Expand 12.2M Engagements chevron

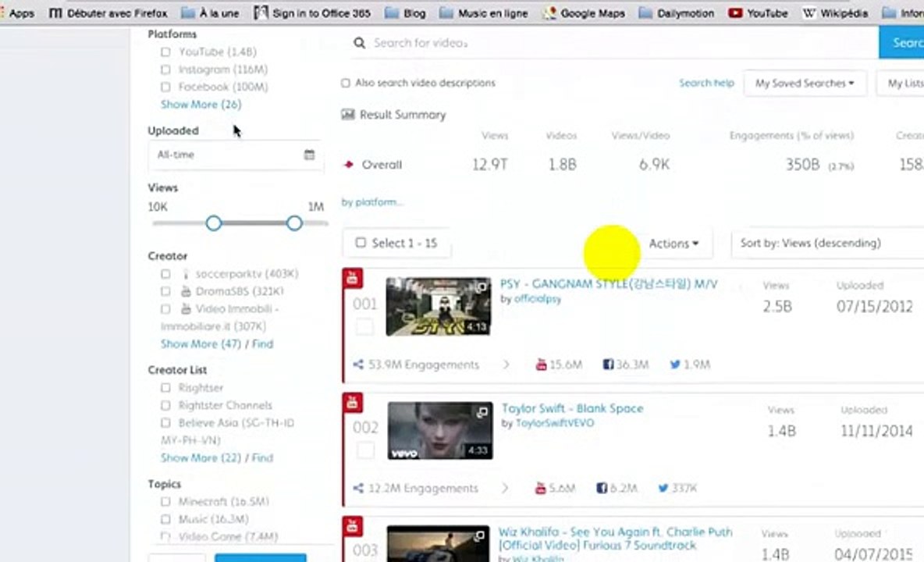click(x=505, y=489)
